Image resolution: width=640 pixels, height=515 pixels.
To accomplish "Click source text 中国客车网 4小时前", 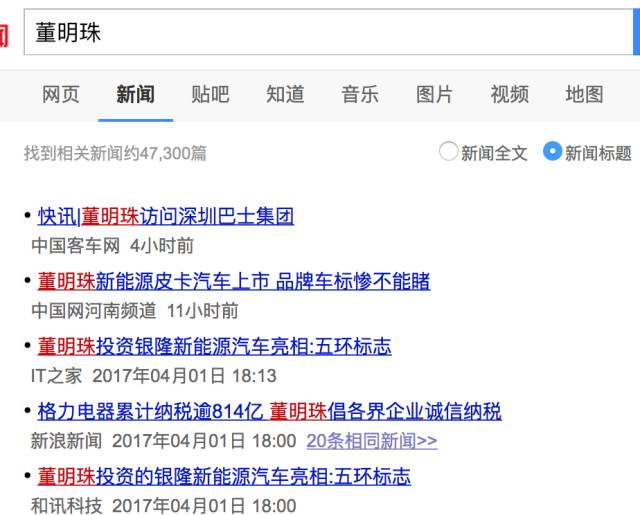I will coord(113,246).
